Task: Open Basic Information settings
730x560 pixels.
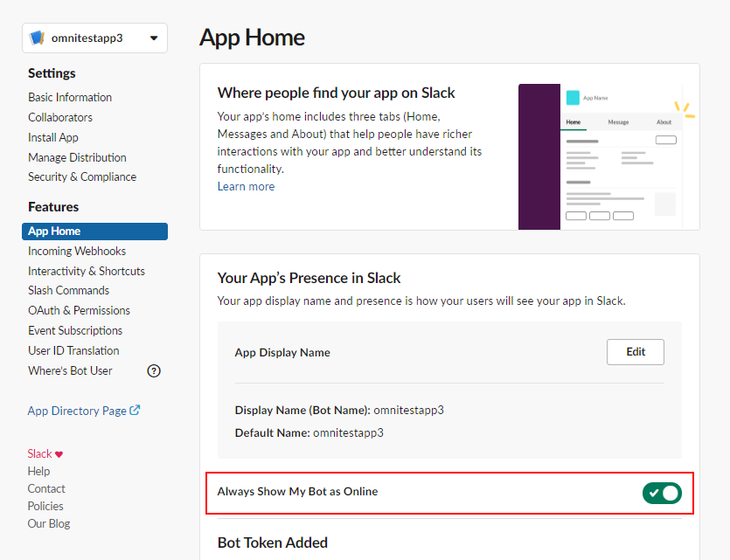Action: click(70, 97)
